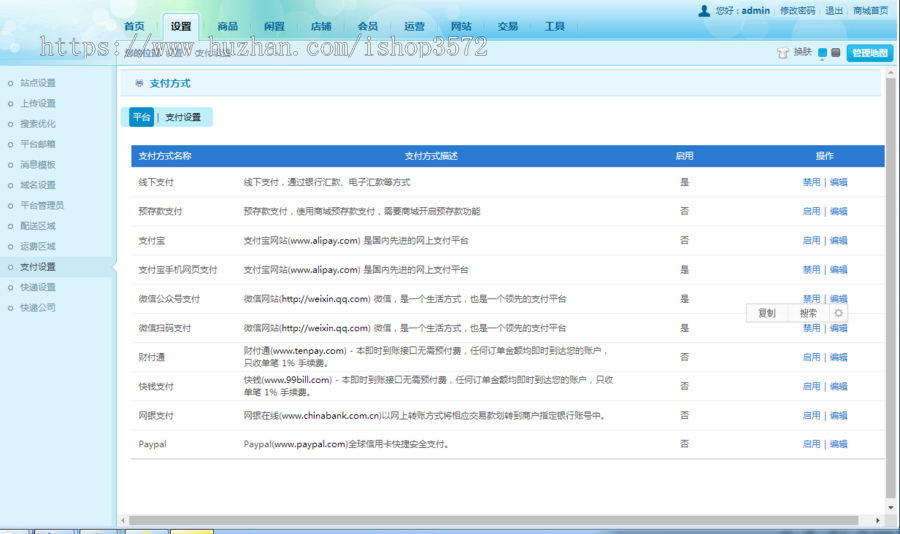Go to the 会员 navigation tab

[368, 26]
